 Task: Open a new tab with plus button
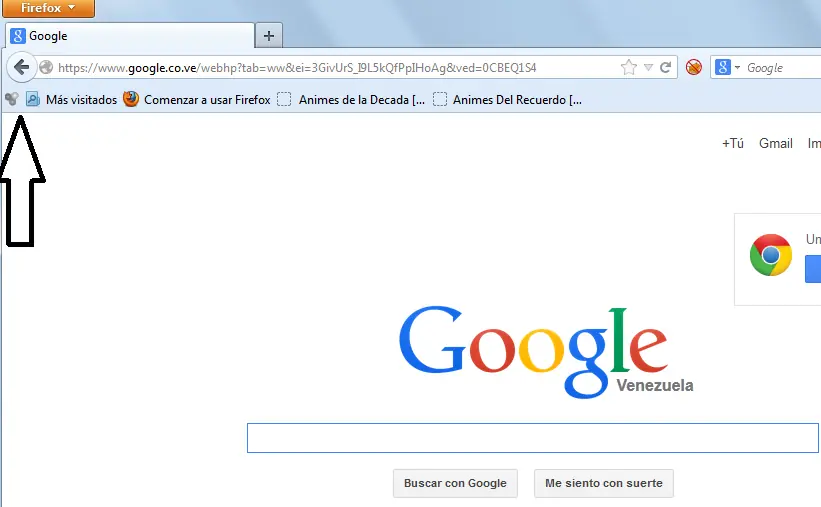pos(269,36)
